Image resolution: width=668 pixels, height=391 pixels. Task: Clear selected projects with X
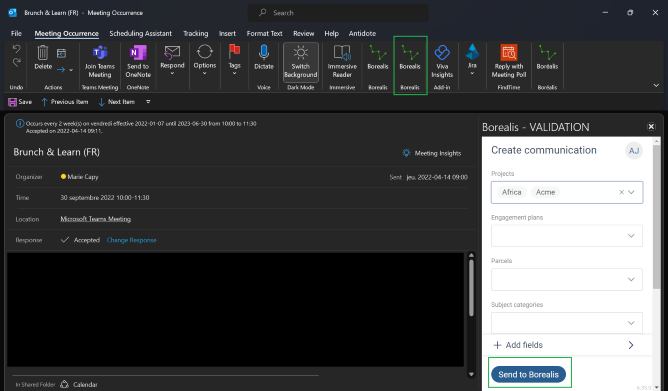tap(621, 192)
